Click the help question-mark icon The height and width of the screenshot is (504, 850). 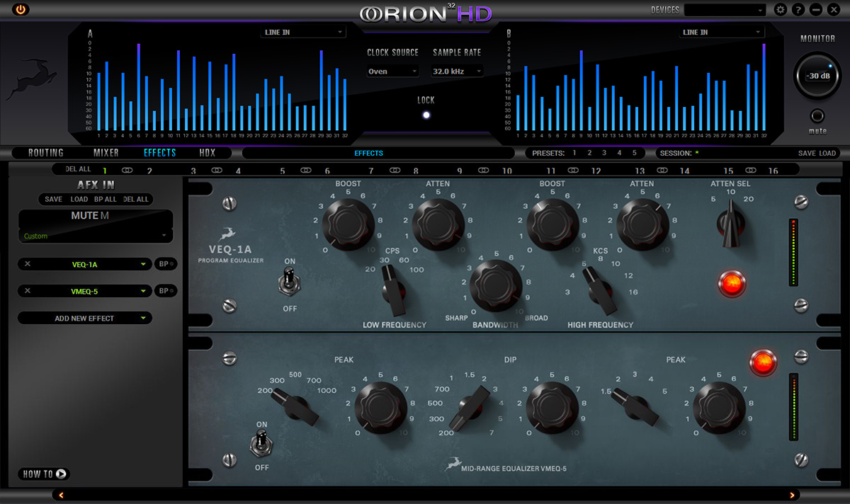(x=797, y=9)
